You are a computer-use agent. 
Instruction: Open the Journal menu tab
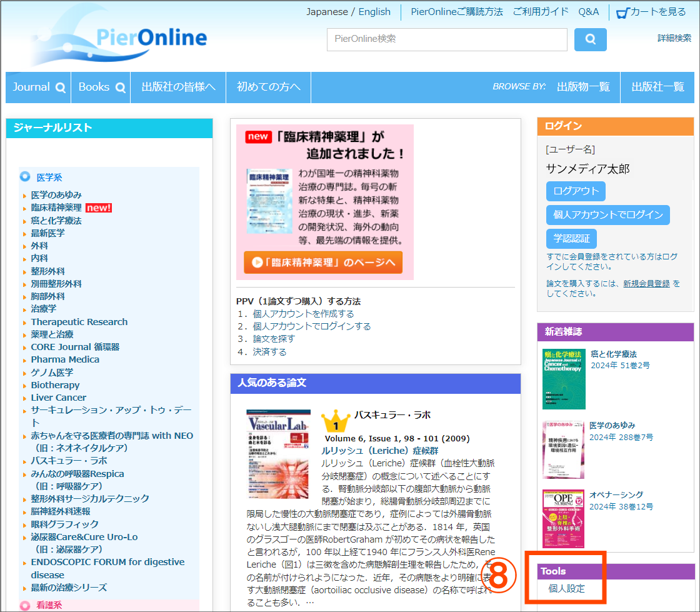38,87
